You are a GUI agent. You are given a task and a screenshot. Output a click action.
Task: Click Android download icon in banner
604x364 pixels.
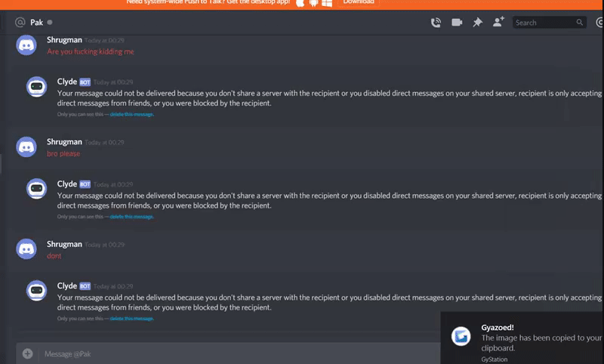click(313, 3)
